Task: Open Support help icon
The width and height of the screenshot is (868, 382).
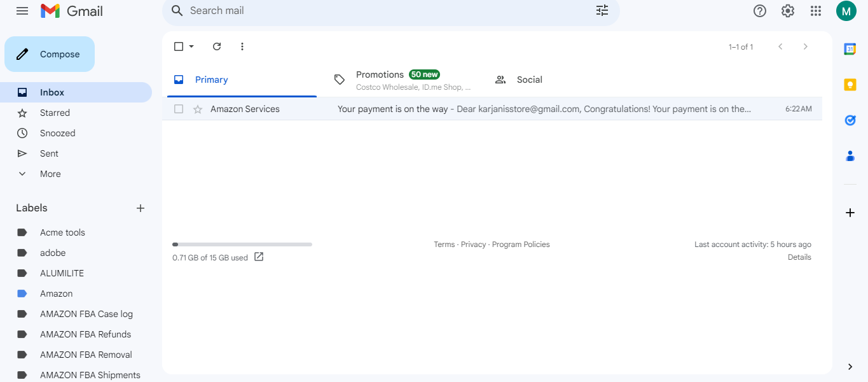Action: pyautogui.click(x=759, y=11)
